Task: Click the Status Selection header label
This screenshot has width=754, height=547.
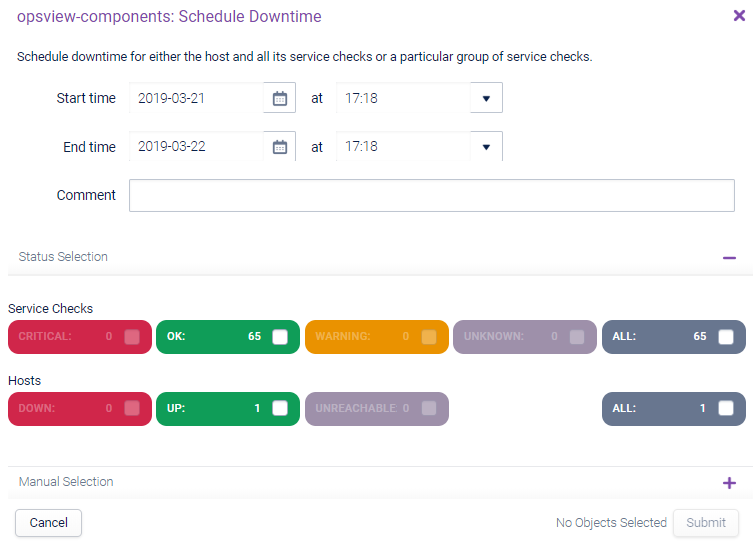Action: coord(63,257)
